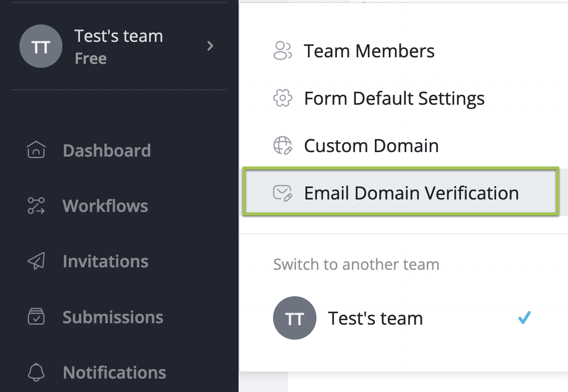This screenshot has width=568, height=392.
Task: Choose Email Domain Verification highlighted label
Action: 411,193
